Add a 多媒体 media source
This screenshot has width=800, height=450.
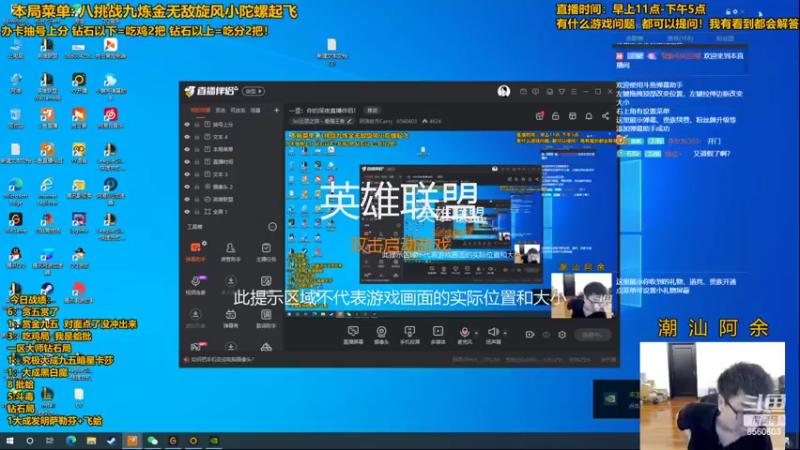click(x=438, y=335)
